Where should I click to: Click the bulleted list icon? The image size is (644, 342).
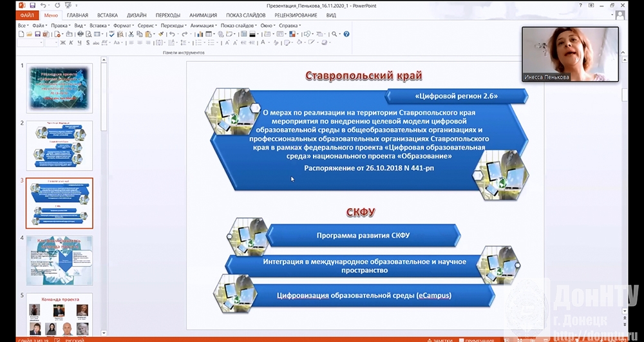(x=212, y=43)
